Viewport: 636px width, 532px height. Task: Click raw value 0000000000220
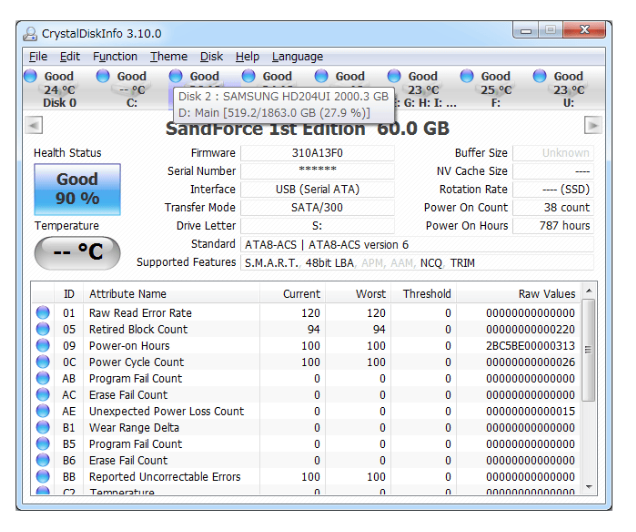point(531,329)
